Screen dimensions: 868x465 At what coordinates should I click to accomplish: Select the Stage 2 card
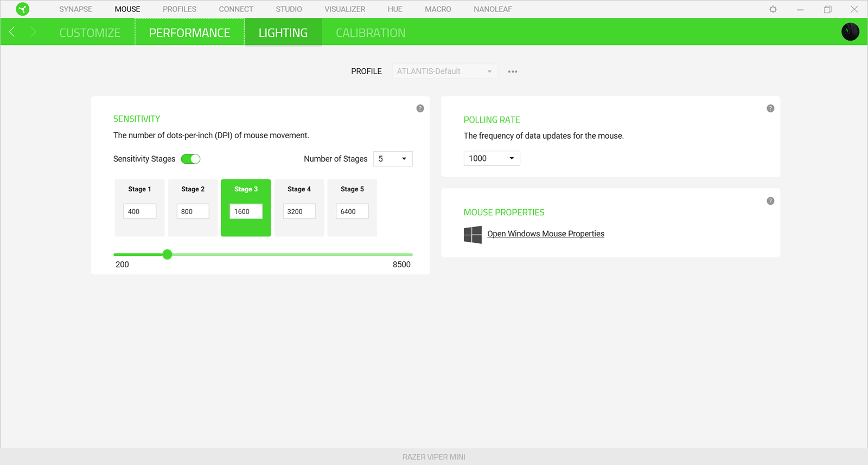[x=193, y=208]
